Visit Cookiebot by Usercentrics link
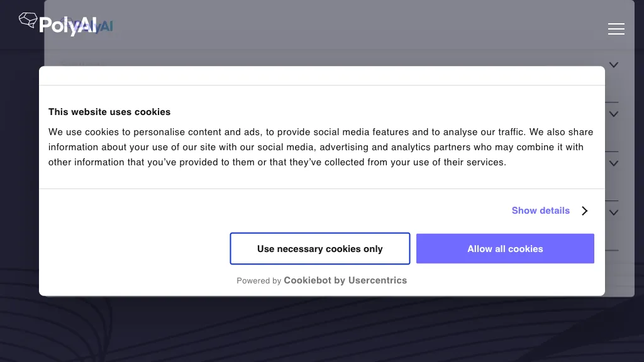The width and height of the screenshot is (644, 362). tap(345, 280)
